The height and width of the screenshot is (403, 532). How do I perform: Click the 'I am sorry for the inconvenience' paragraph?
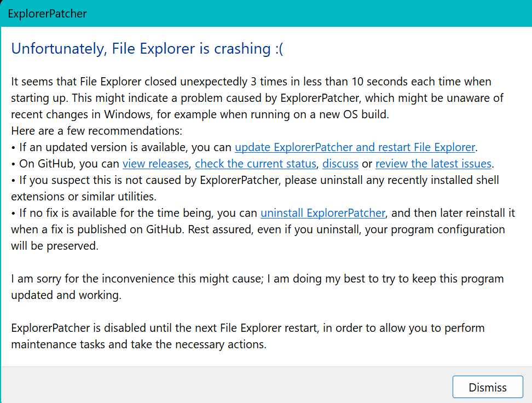tap(257, 287)
